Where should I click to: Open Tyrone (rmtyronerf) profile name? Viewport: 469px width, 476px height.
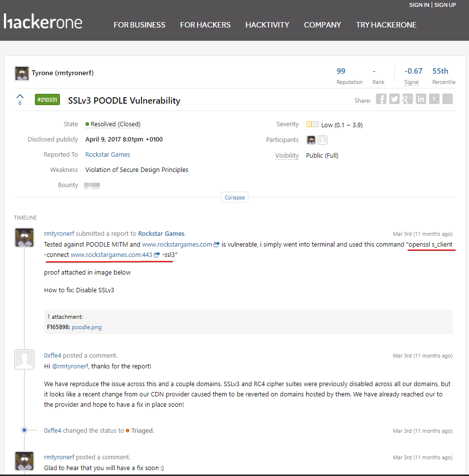click(x=62, y=73)
